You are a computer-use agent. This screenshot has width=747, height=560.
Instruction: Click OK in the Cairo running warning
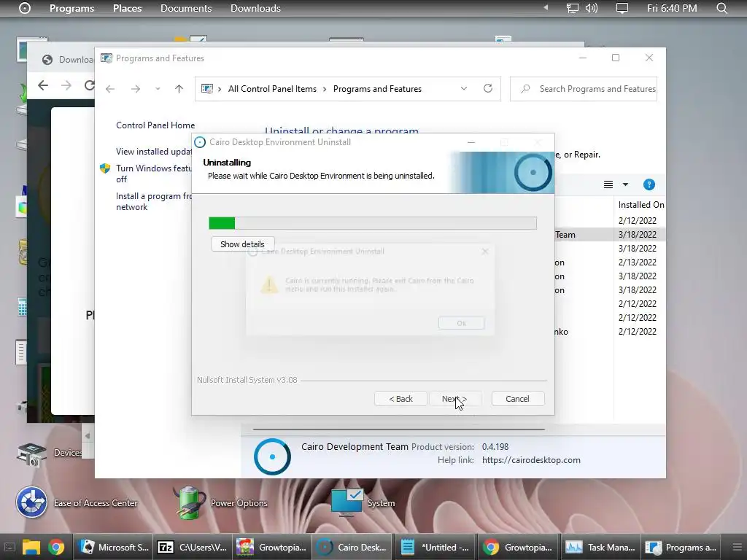tap(461, 323)
